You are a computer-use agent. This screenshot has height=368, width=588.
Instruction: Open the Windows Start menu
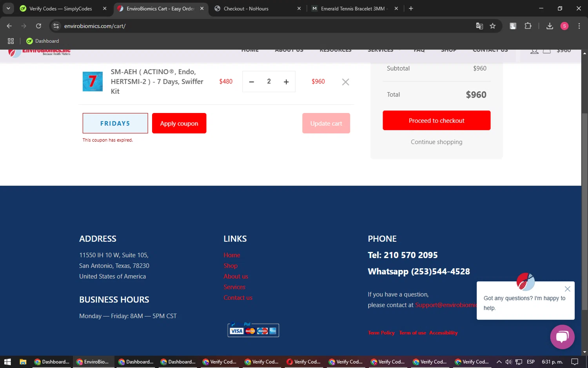pos(7,362)
